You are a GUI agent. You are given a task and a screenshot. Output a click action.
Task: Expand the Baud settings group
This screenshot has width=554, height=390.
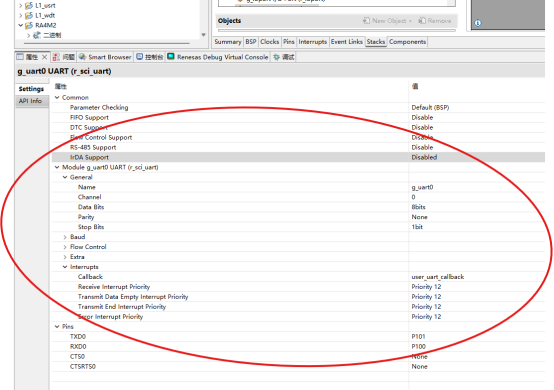65,237
